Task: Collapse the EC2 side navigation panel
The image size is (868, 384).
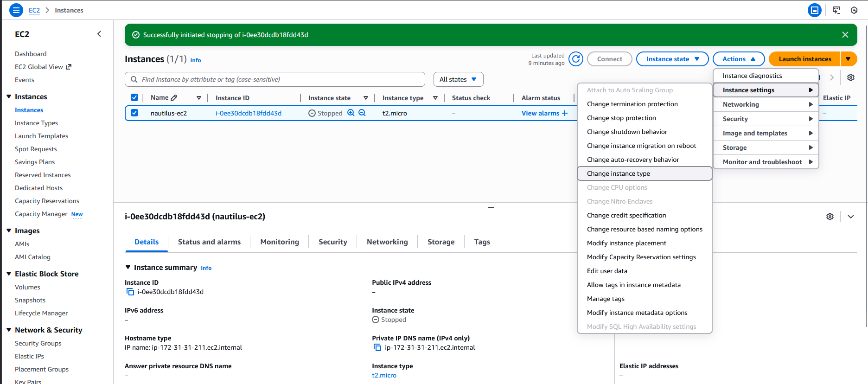Action: (99, 34)
